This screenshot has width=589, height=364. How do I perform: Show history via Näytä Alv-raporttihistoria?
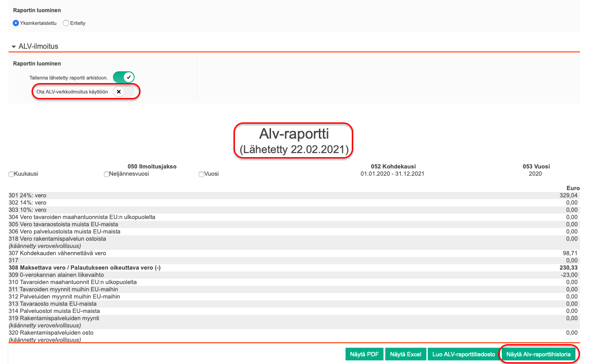[538, 355]
